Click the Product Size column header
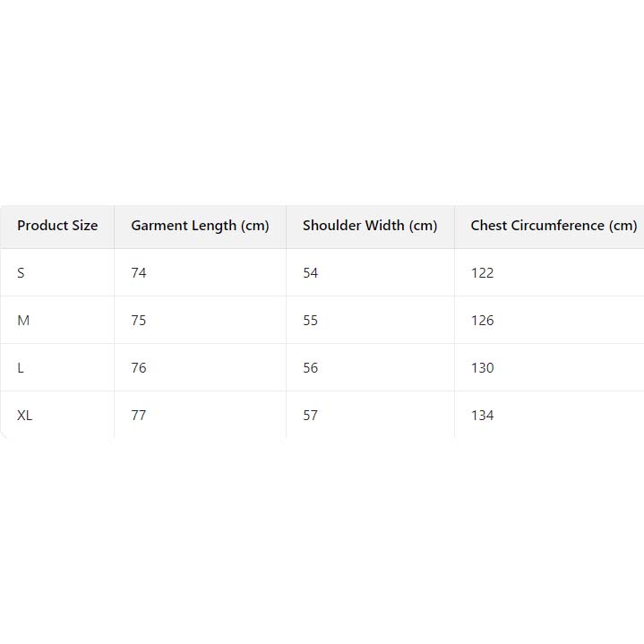Viewport: 644px width, 644px height. click(57, 226)
